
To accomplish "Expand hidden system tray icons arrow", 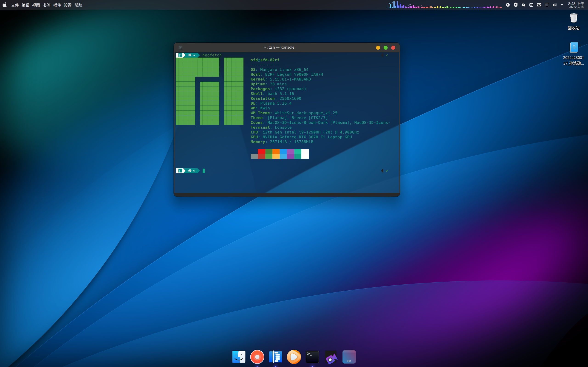I will click(x=562, y=5).
